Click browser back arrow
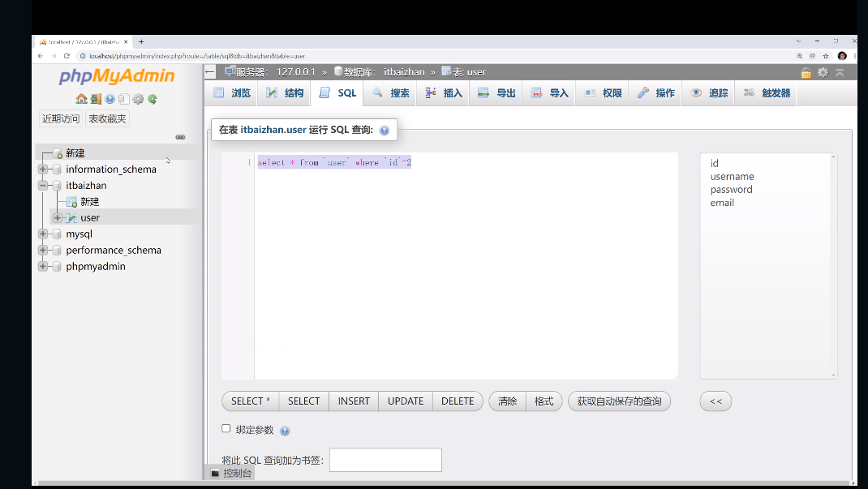 (41, 56)
